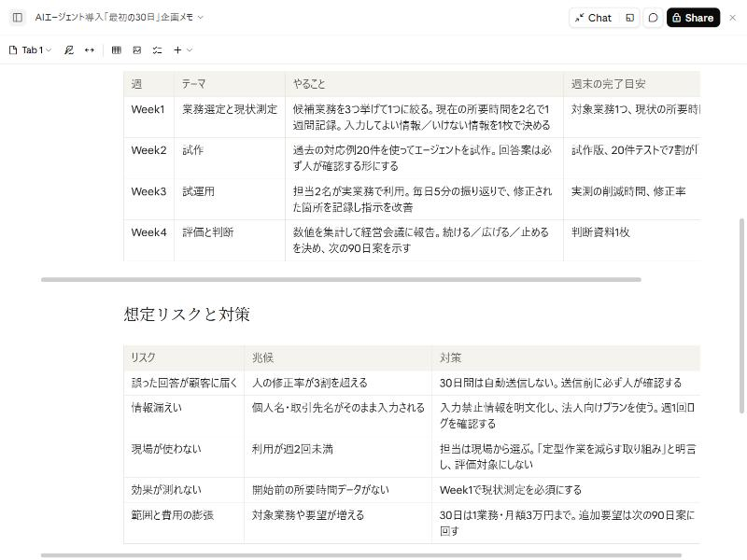Click the Week4 cell '数値を集計して経営会議に報告…'
The height and width of the screenshot is (560, 747).
(x=424, y=240)
